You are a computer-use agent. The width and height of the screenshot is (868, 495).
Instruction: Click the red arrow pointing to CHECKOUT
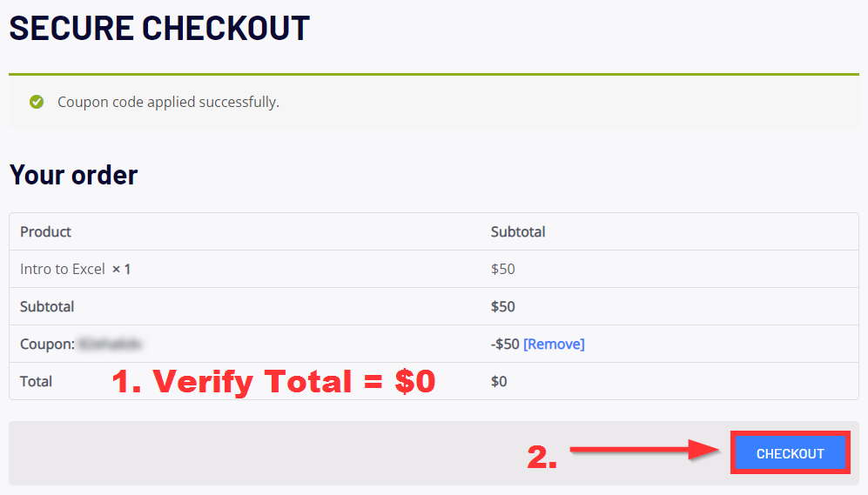(644, 450)
